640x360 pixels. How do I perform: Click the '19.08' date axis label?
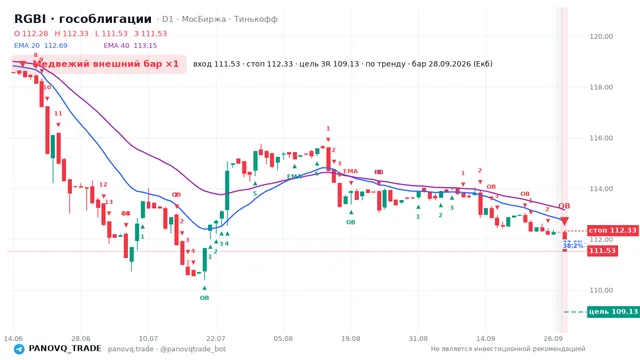[351, 338]
